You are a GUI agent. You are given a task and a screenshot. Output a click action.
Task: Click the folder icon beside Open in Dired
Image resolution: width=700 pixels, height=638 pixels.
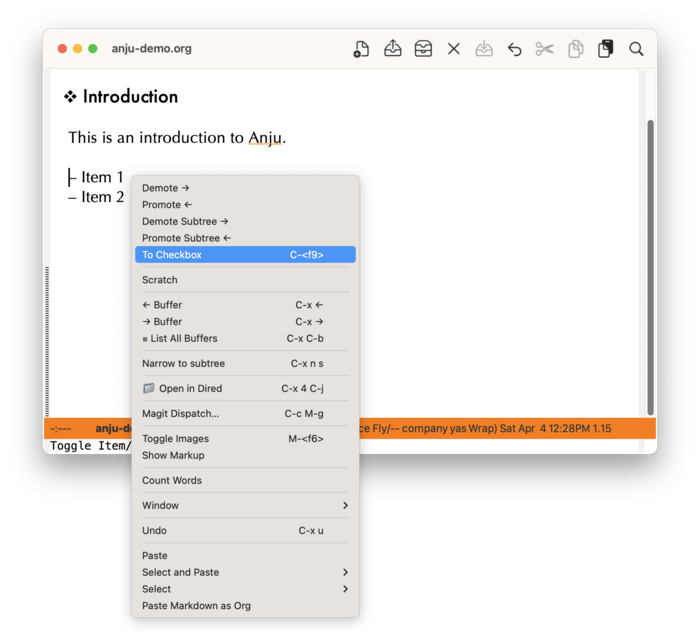(x=149, y=388)
